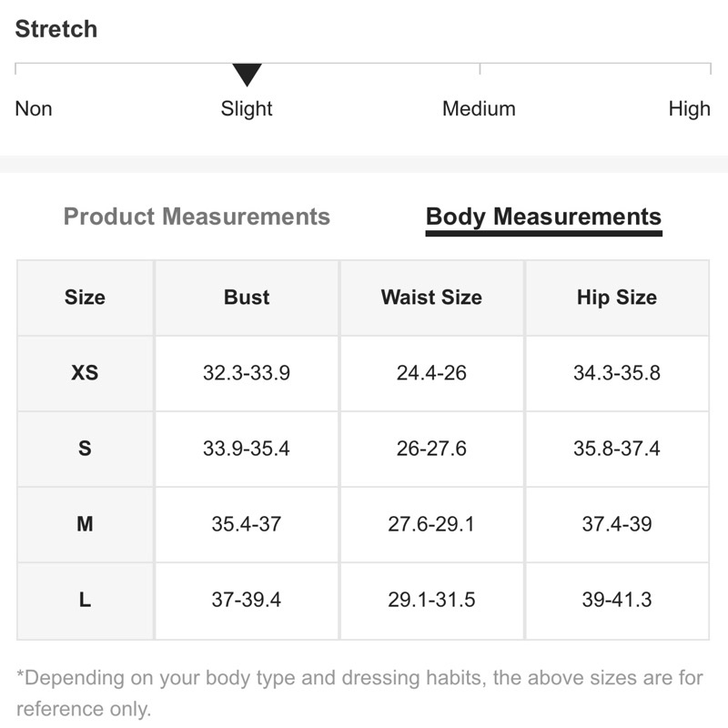Select the S size row label
This screenshot has height=728, width=728.
coord(85,449)
